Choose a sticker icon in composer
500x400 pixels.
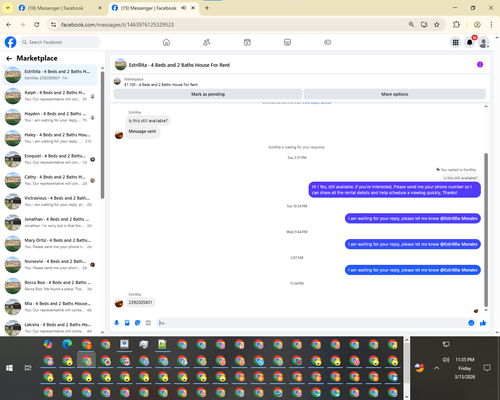138,323
